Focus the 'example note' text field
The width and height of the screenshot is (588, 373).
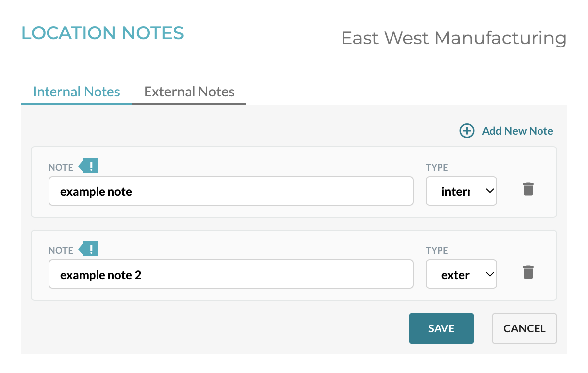pos(231,191)
